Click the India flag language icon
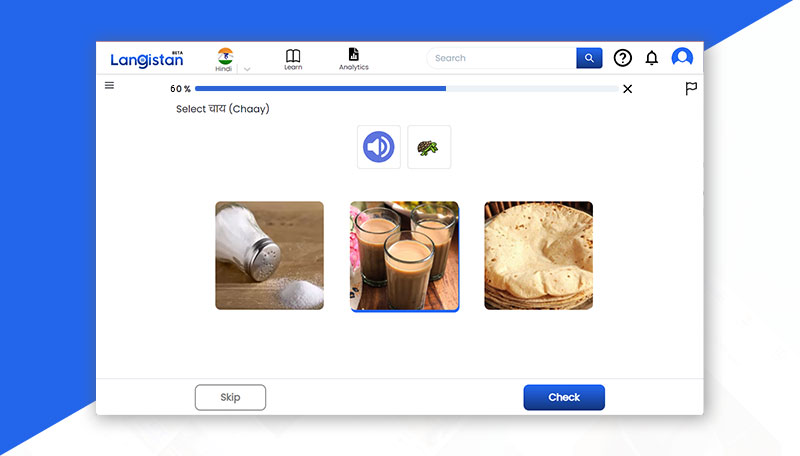The height and width of the screenshot is (456, 800). point(224,55)
